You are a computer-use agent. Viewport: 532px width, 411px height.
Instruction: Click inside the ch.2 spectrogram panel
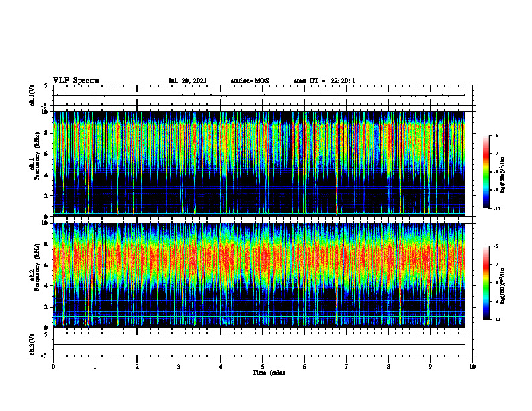[259, 275]
